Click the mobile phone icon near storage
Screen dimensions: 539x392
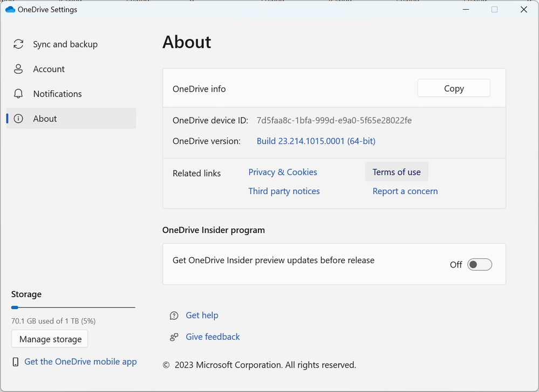(16, 362)
